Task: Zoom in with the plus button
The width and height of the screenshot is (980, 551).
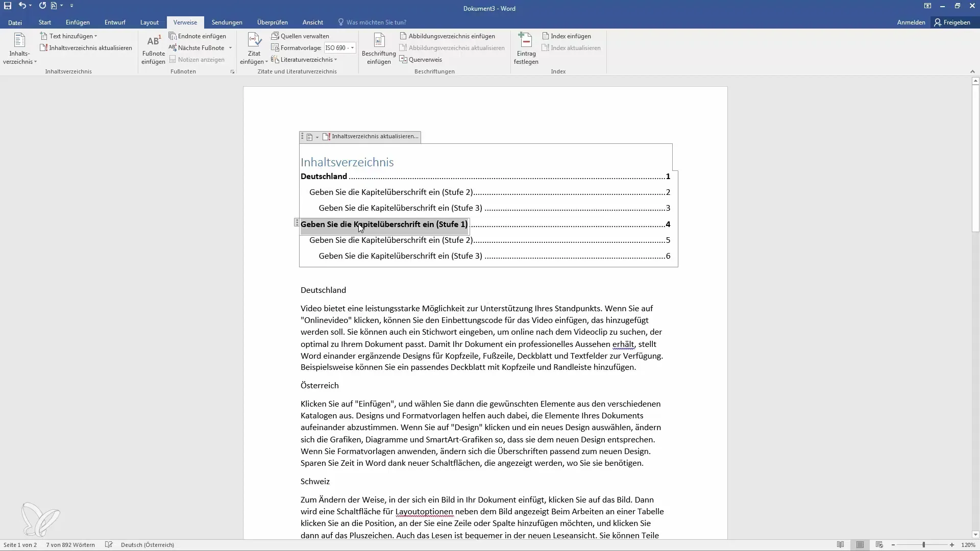Action: point(952,545)
